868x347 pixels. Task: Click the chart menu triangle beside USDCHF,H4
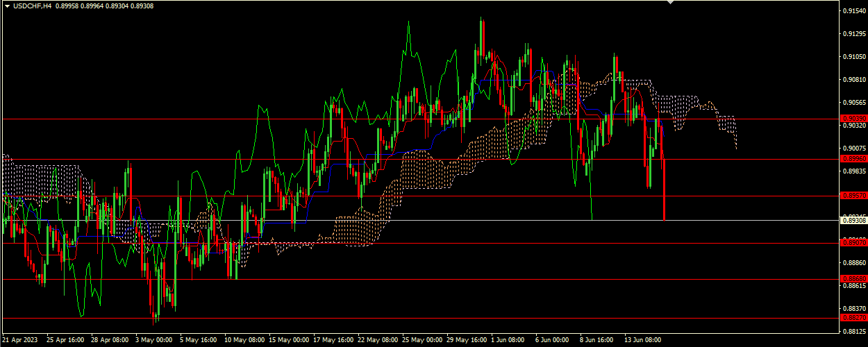point(7,5)
